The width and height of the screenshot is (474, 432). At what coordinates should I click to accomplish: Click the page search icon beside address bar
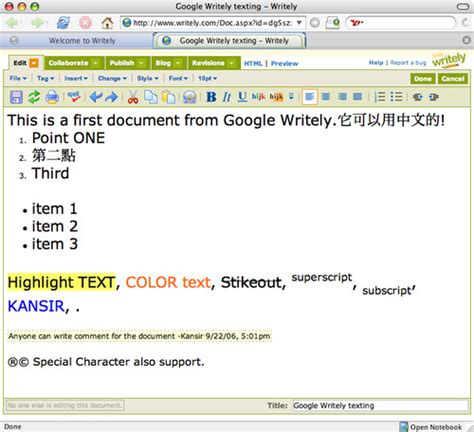(333, 23)
